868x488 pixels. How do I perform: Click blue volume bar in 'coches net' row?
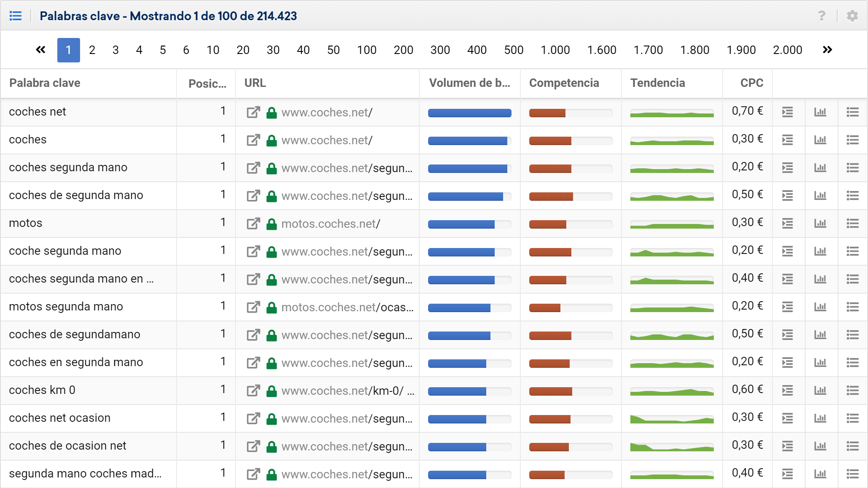coord(469,113)
